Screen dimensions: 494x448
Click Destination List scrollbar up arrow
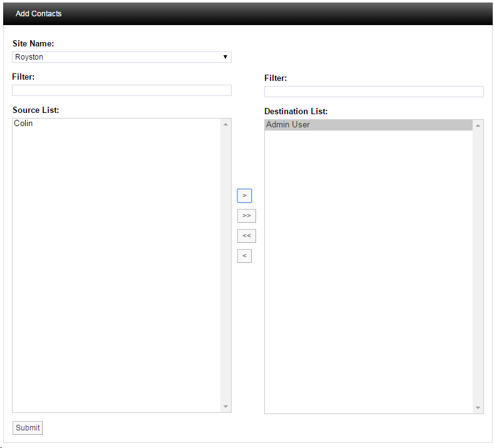click(x=478, y=125)
